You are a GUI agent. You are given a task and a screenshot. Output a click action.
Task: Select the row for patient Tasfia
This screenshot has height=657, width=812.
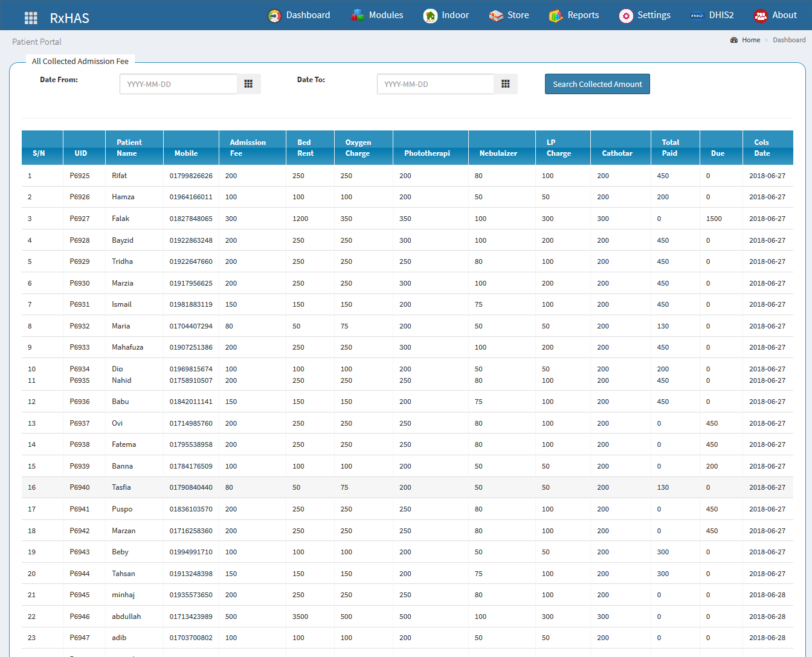click(x=121, y=487)
